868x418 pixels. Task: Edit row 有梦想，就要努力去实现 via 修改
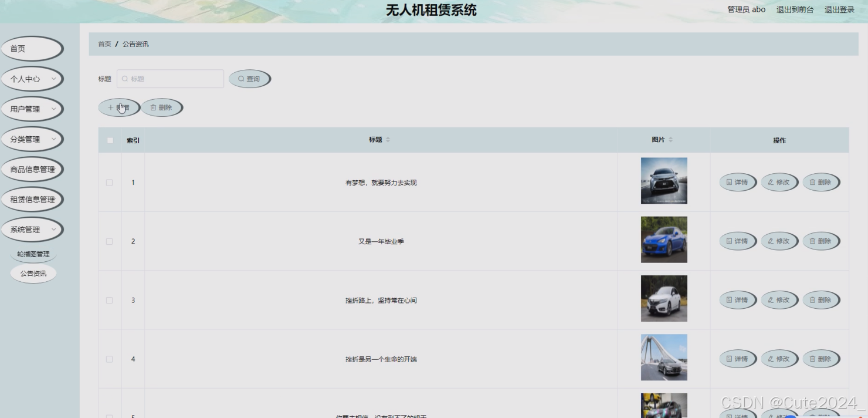pyautogui.click(x=779, y=182)
